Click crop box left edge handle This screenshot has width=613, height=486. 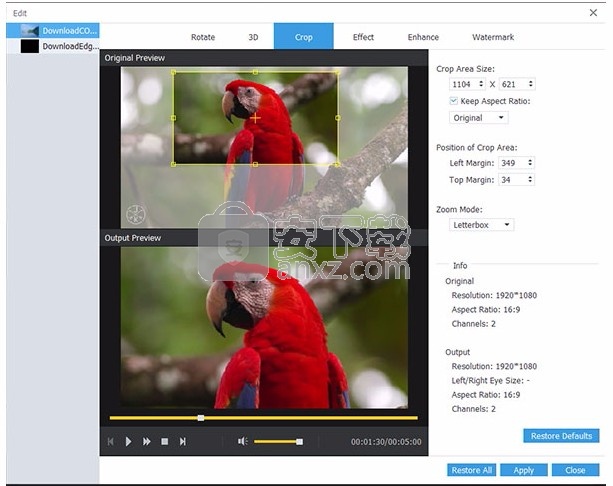pyautogui.click(x=174, y=118)
